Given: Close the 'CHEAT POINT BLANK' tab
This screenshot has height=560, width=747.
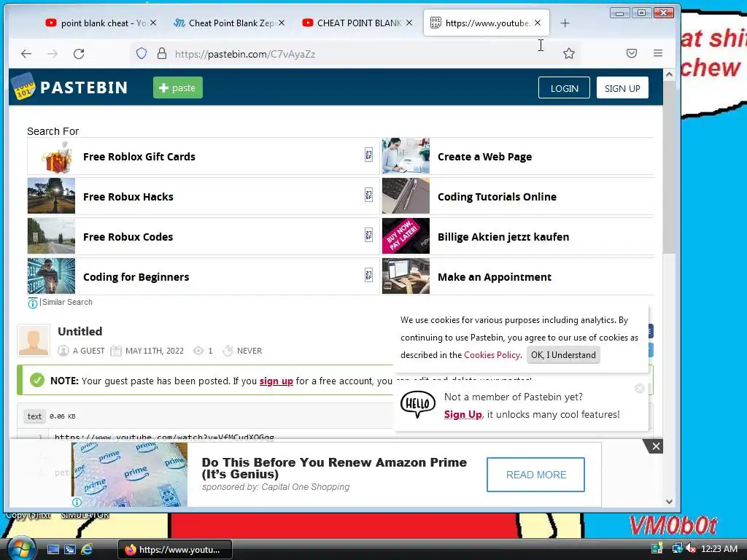Looking at the screenshot, I should point(409,23).
